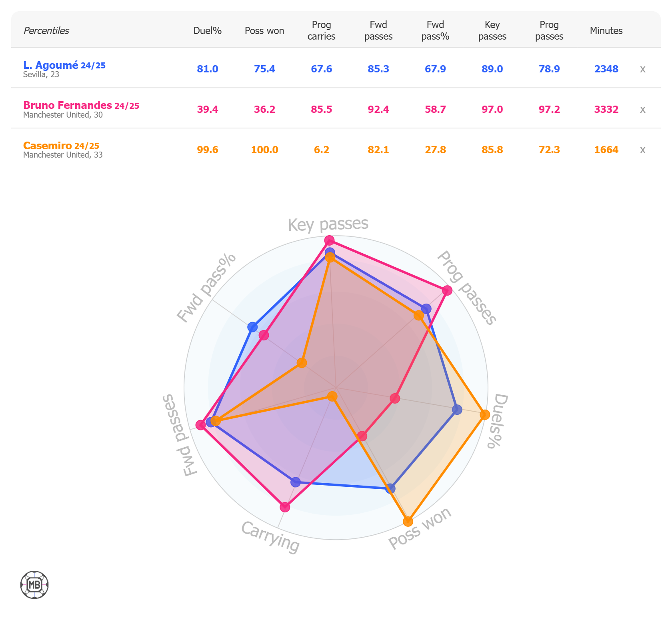Click Bruno Fernandes' pink Carrying radar point

pos(285,507)
